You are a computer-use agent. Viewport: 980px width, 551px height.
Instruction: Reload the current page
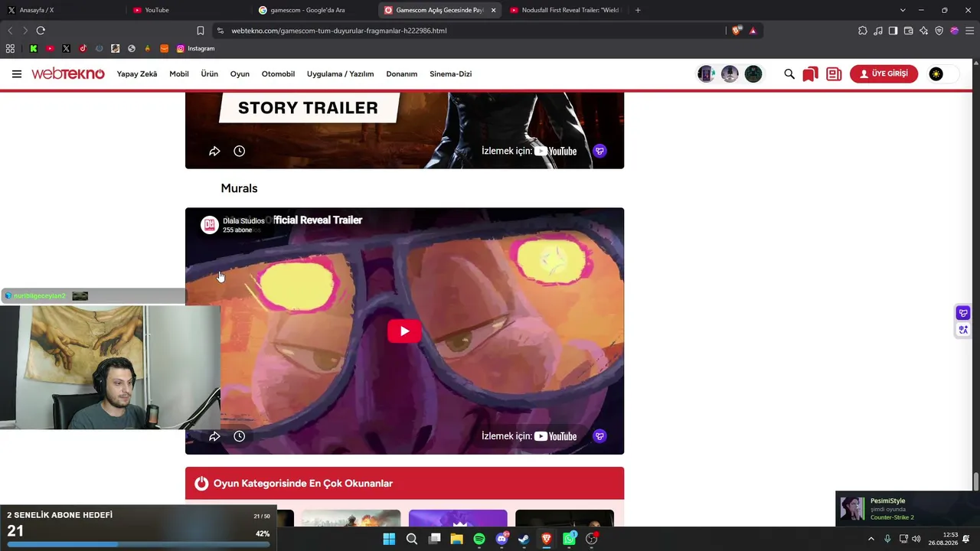41,31
